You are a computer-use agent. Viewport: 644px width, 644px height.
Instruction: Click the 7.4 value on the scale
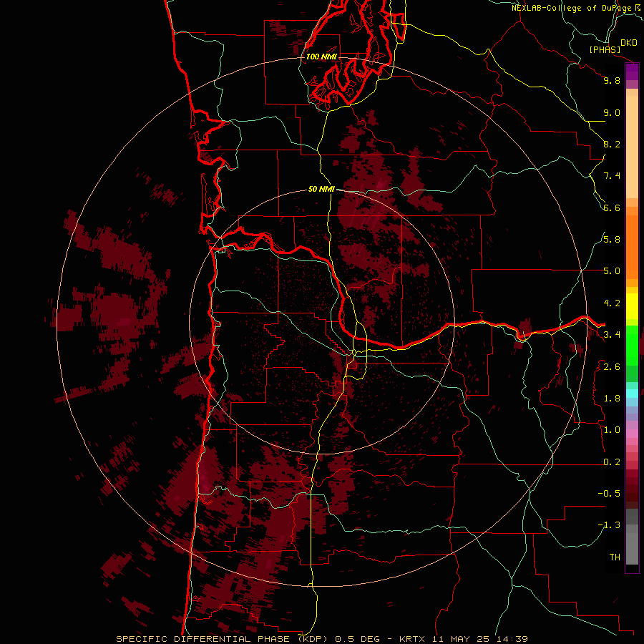point(612,176)
